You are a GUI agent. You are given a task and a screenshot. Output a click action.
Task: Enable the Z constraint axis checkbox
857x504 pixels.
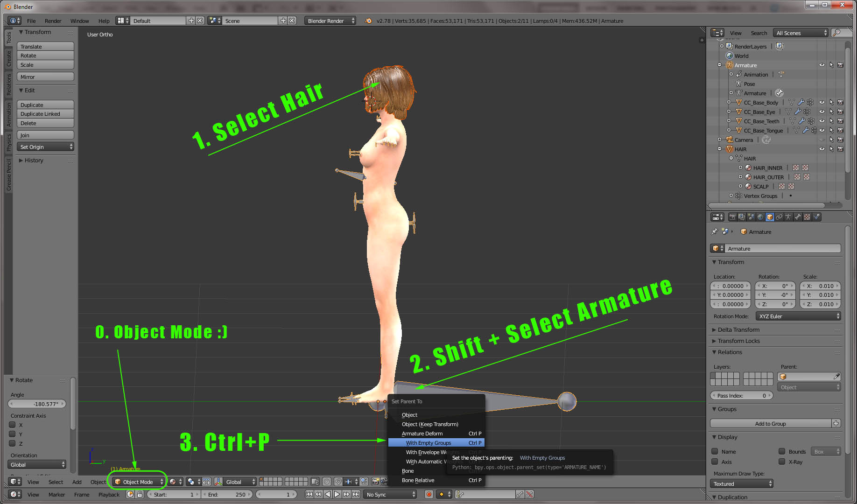click(x=13, y=443)
